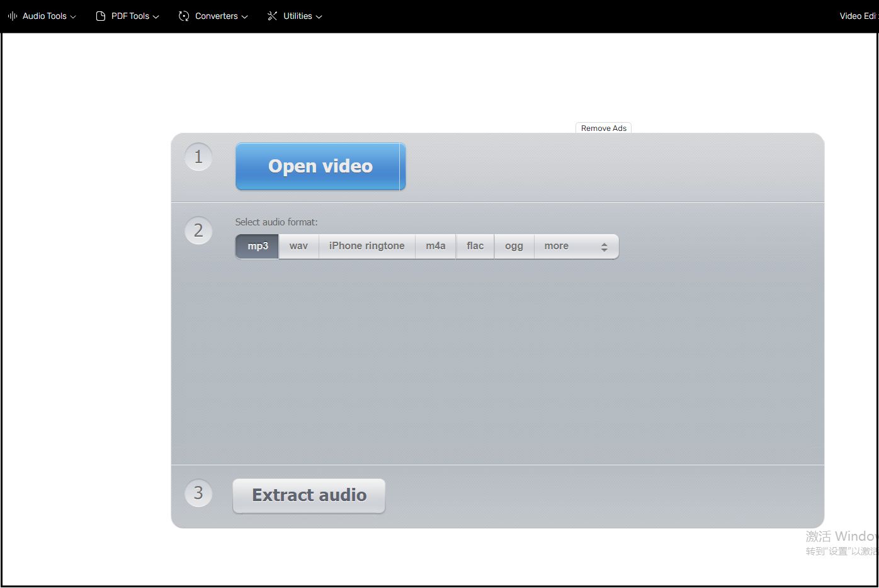The image size is (879, 588).
Task: Click the Audio Tools waveform icon
Action: click(12, 16)
